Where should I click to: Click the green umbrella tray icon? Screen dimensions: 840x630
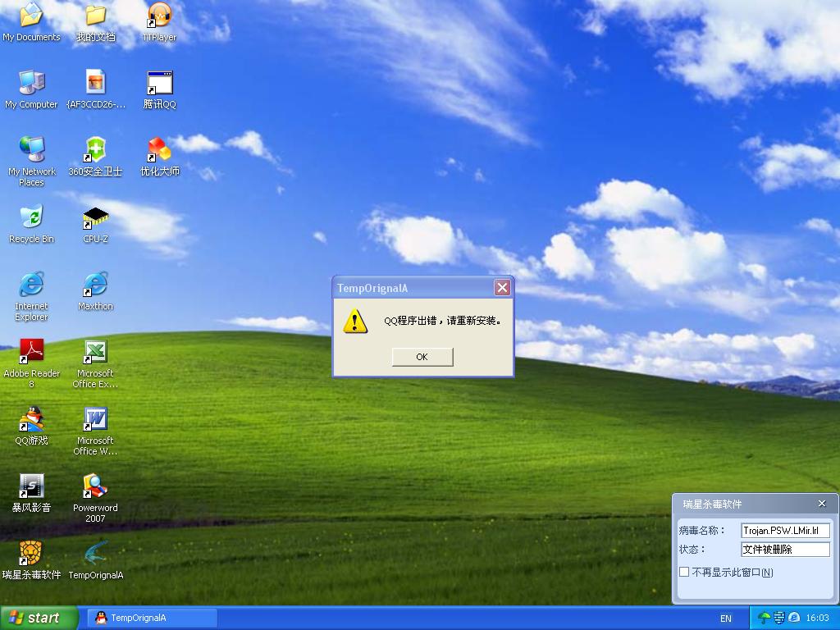coord(765,619)
